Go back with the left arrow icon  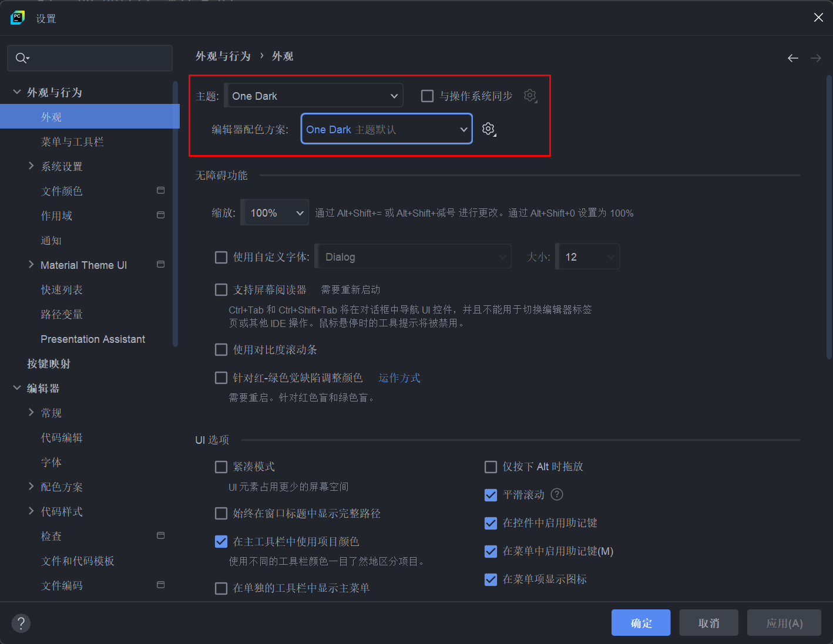coord(793,58)
